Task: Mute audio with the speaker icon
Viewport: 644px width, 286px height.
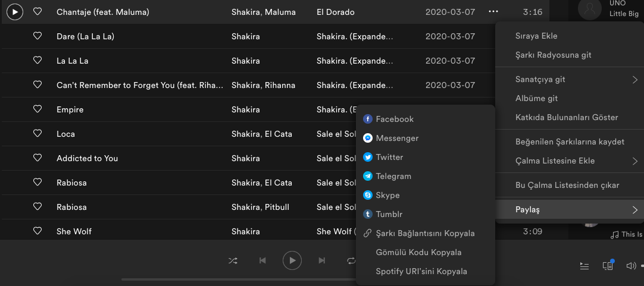Action: (631, 266)
